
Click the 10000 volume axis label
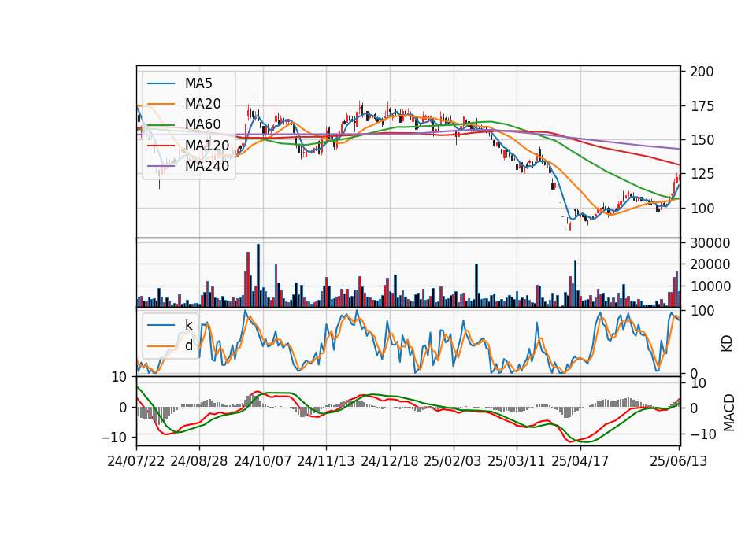coord(710,286)
